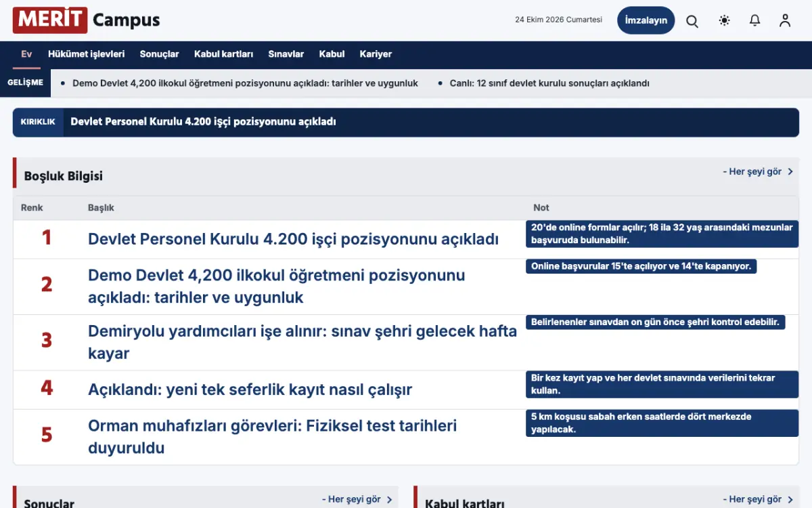Click the Başlık column header
Viewport: 812px width, 508px height.
click(x=101, y=208)
